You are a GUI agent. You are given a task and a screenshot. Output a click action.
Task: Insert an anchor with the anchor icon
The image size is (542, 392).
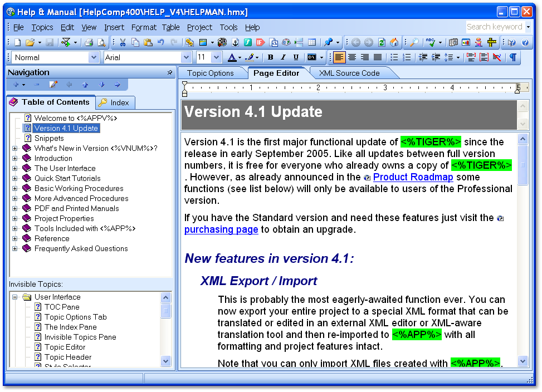point(236,42)
